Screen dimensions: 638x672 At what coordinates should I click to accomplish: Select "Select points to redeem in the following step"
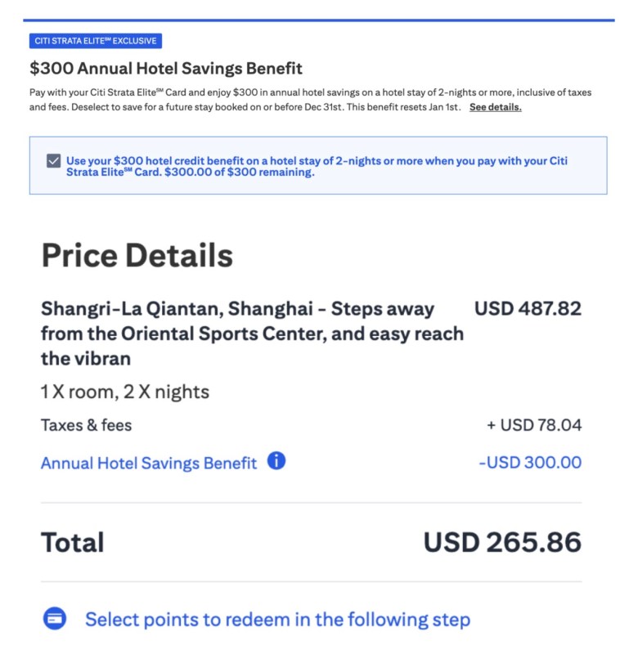click(x=277, y=619)
